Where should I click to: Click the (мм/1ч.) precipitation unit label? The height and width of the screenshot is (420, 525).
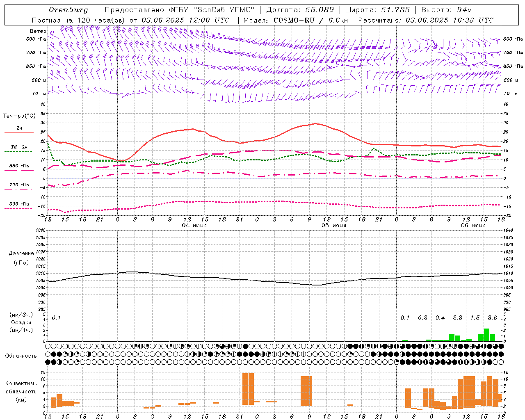[21, 330]
